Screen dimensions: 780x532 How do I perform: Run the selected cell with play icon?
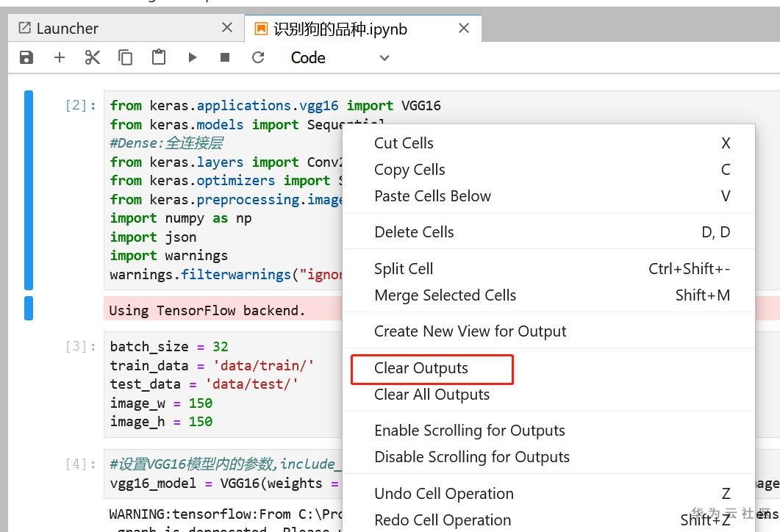pos(192,57)
